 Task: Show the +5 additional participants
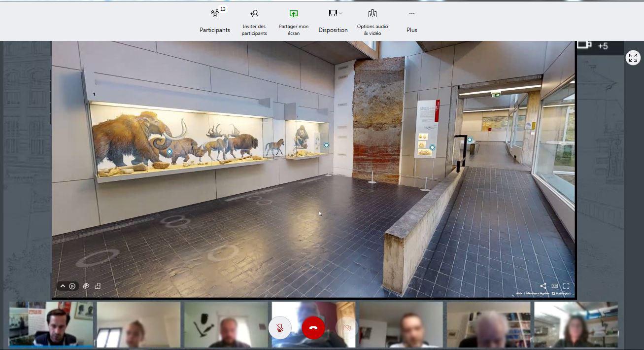603,46
